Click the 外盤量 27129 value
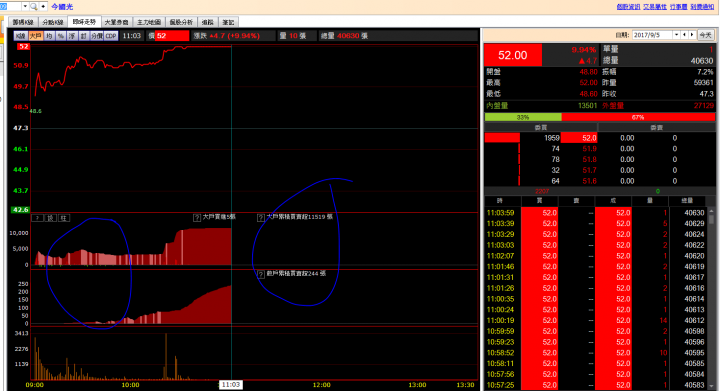Image resolution: width=720 pixels, height=391 pixels. (704, 106)
